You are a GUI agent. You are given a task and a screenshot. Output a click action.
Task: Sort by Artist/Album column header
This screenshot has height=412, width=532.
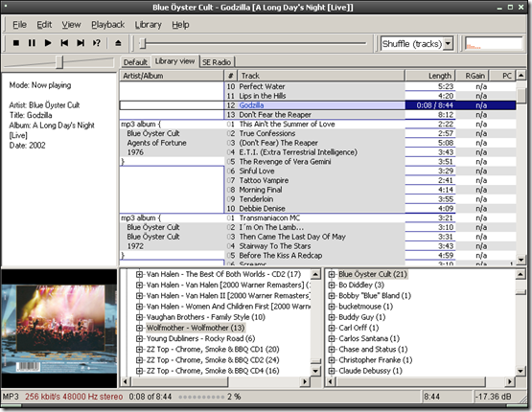[x=172, y=76]
